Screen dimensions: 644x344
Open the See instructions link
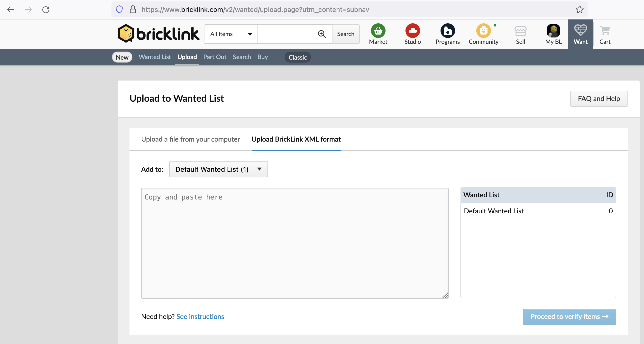pos(200,317)
